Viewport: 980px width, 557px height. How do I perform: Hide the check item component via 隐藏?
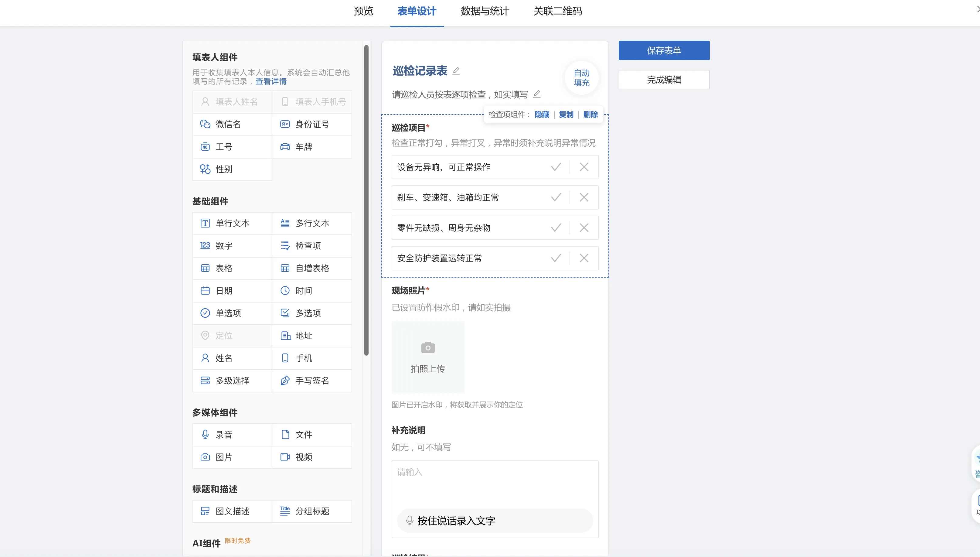click(x=542, y=115)
